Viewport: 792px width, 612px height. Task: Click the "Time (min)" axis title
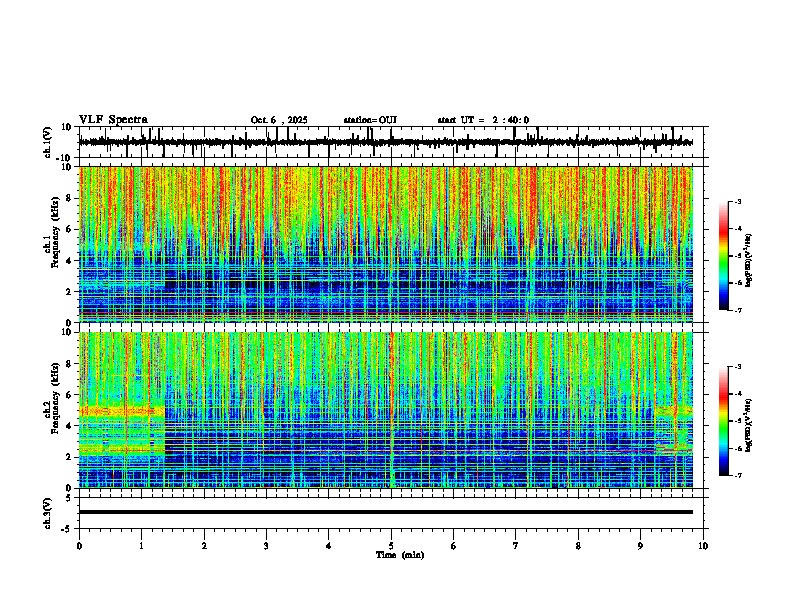(x=400, y=555)
